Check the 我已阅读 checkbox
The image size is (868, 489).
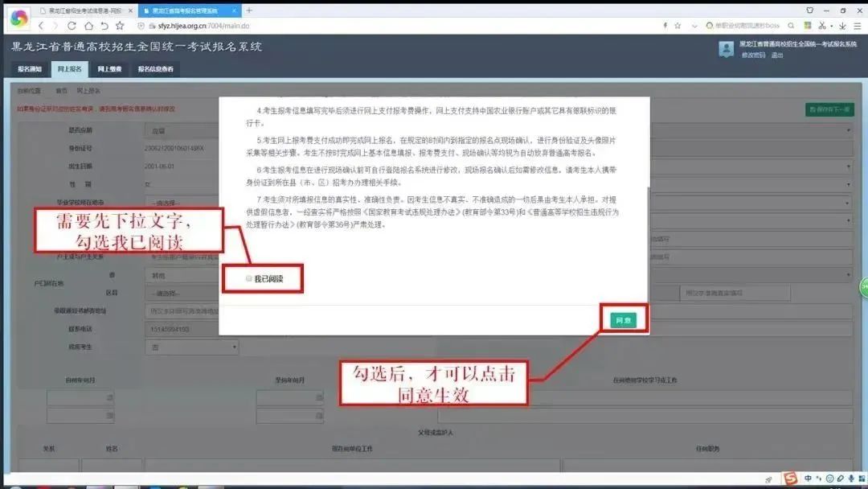tap(248, 278)
